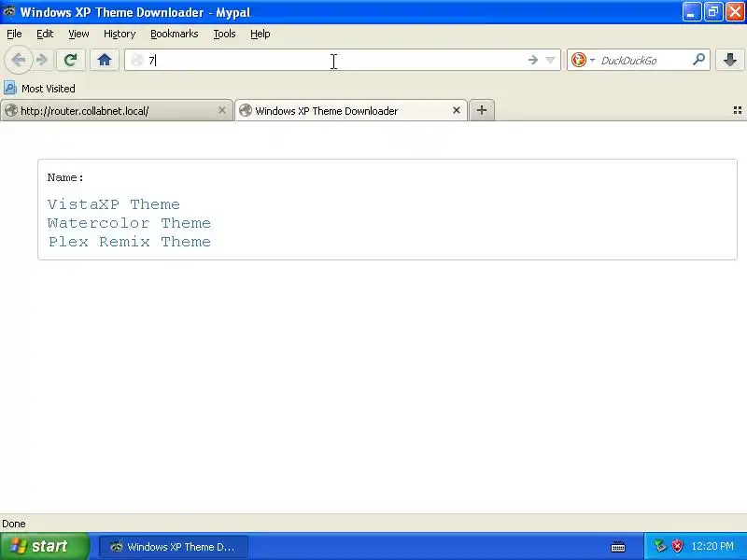
Task: Click the Watercolor Theme link
Action: tap(129, 223)
